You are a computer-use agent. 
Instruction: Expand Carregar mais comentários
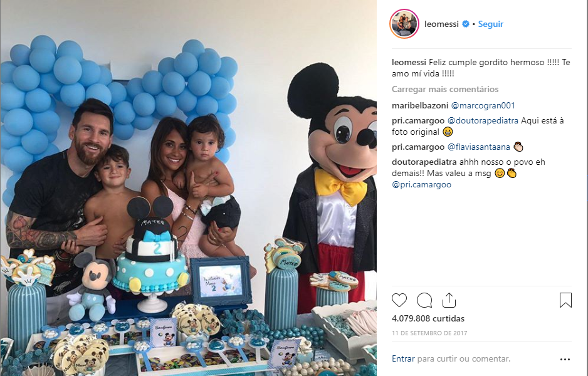pyautogui.click(x=445, y=89)
